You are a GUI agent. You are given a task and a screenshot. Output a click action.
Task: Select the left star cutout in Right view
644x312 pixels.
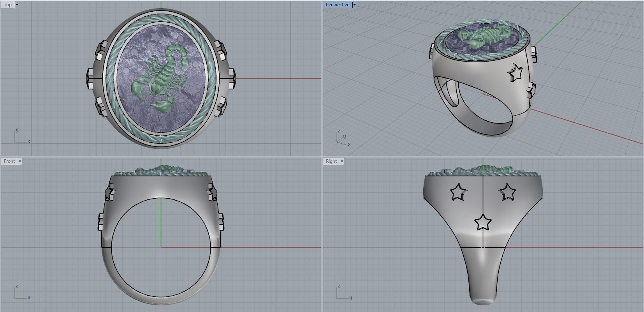click(x=458, y=192)
